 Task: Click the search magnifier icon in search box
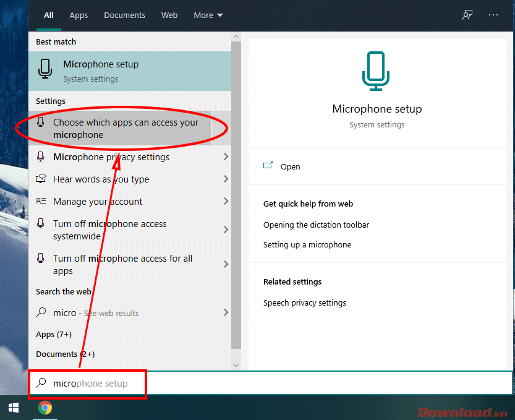click(x=41, y=383)
